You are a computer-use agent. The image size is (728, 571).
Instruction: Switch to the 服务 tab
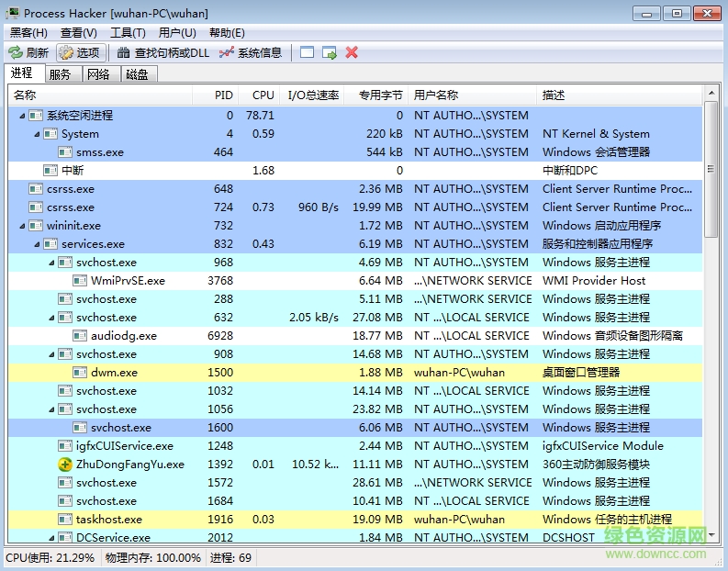click(61, 74)
